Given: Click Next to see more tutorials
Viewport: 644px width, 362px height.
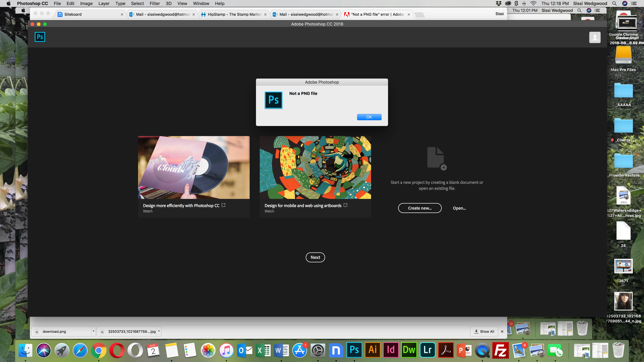Looking at the screenshot, I should tap(315, 257).
